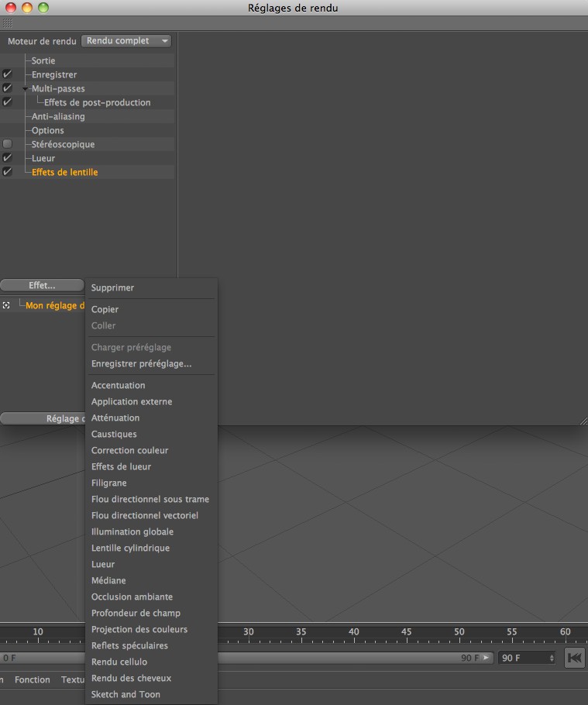Select Anti-aliasing in the settings tree

click(x=58, y=116)
